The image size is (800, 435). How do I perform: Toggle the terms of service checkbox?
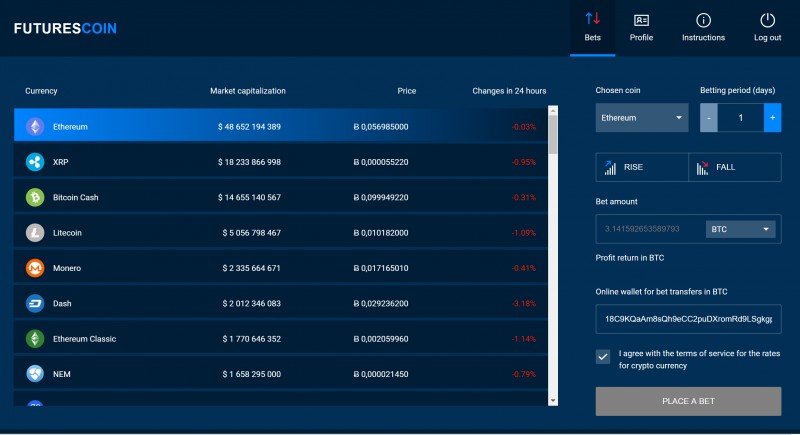[603, 356]
